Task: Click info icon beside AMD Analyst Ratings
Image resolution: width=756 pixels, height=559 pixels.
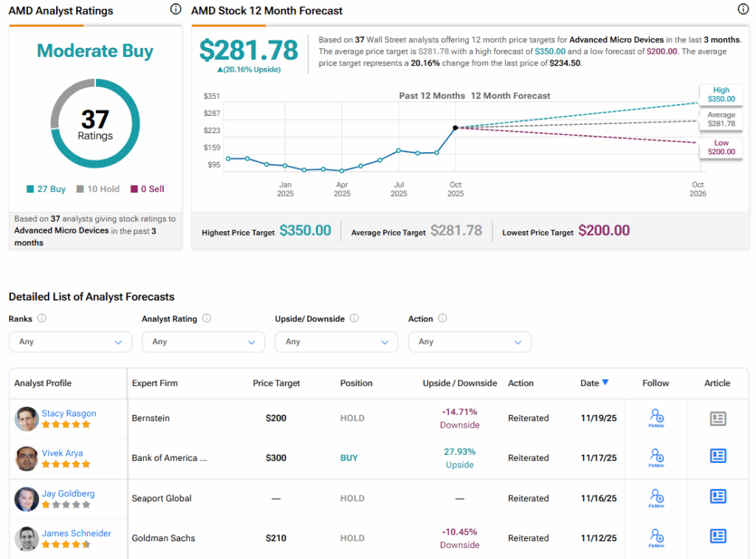Action: point(175,10)
